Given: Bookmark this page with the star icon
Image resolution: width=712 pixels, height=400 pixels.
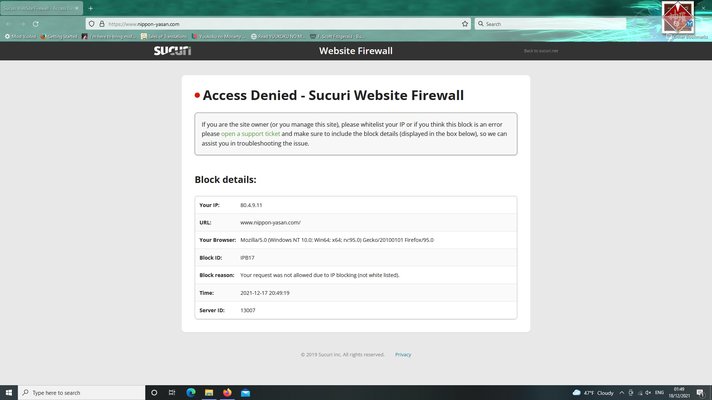Looking at the screenshot, I should [465, 23].
